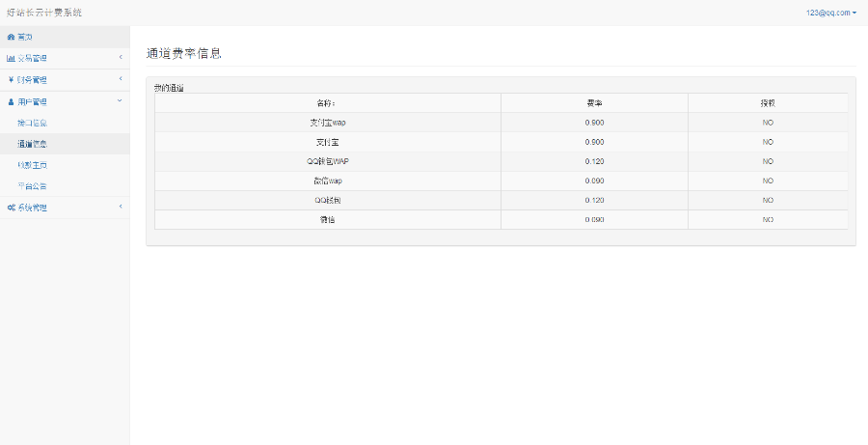Click the user icon for 用户管理

tap(11, 101)
